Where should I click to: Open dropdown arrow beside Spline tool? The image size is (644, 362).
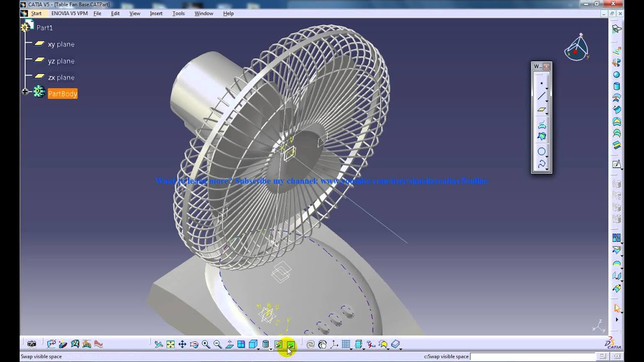(547, 168)
